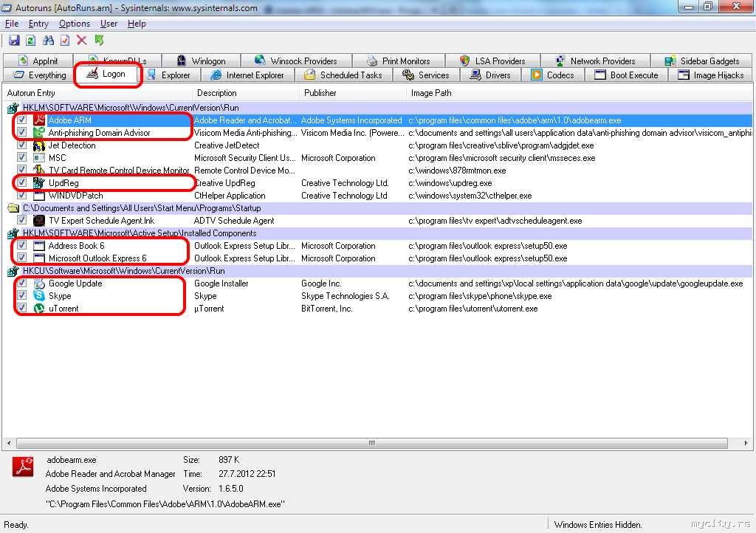Switch to the Everything tab
Screen dimensions: 756x533
click(x=40, y=75)
